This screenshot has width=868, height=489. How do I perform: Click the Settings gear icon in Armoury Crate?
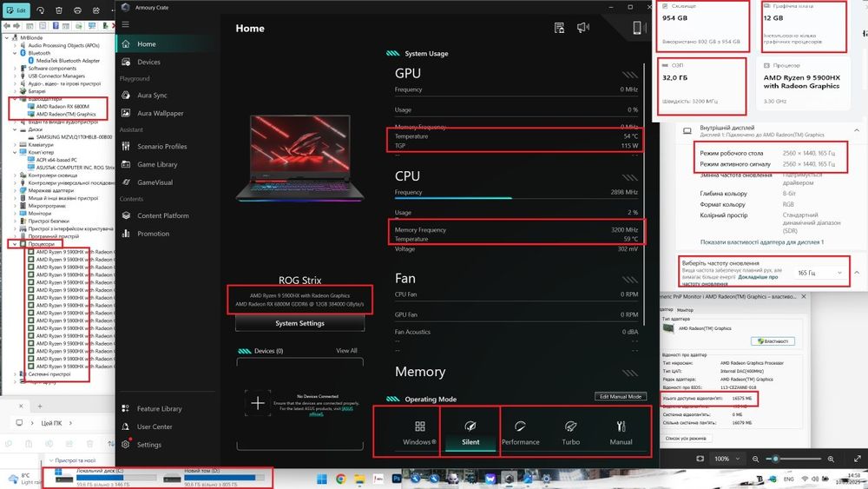pos(126,445)
